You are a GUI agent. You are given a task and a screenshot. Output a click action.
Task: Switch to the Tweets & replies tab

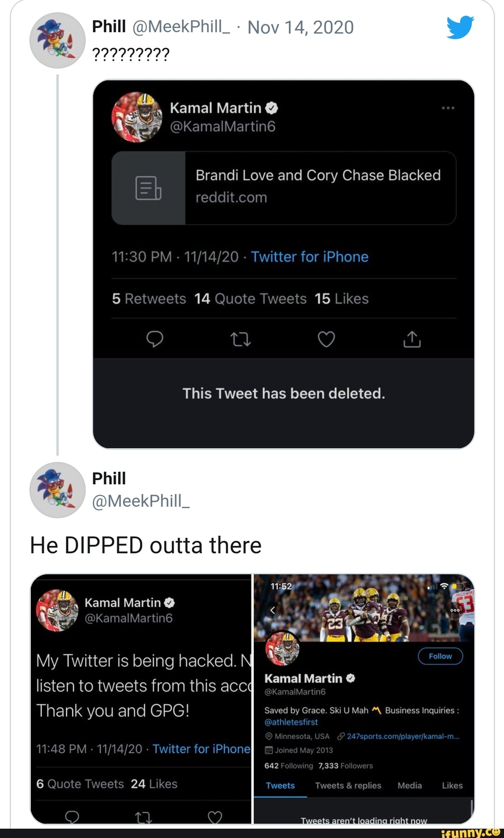tap(348, 785)
